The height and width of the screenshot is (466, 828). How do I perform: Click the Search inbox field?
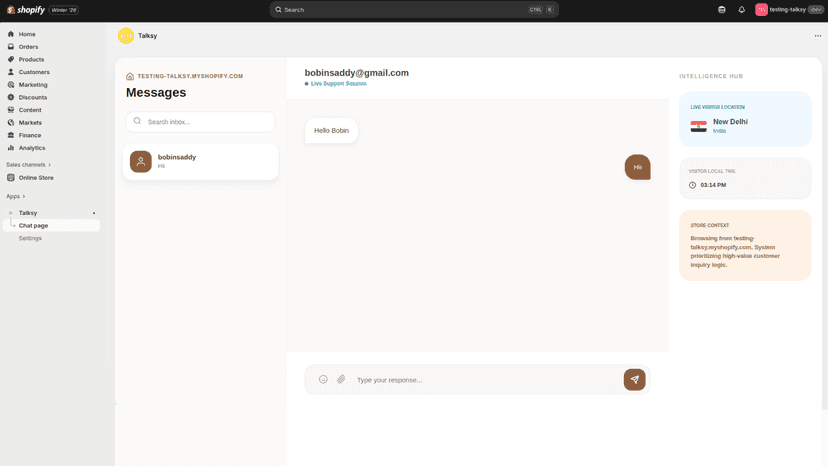[201, 122]
